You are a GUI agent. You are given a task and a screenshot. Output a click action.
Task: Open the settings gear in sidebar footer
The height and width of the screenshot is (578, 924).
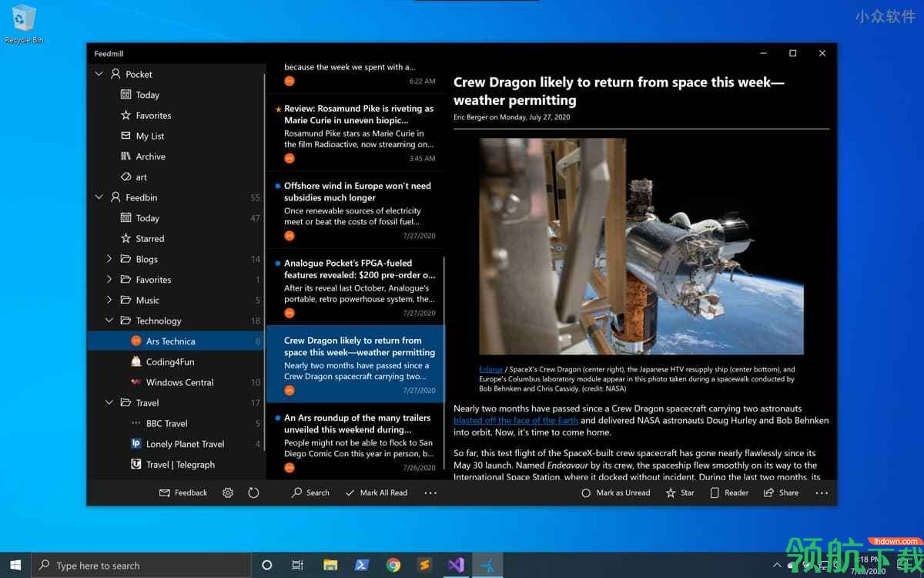pos(228,492)
